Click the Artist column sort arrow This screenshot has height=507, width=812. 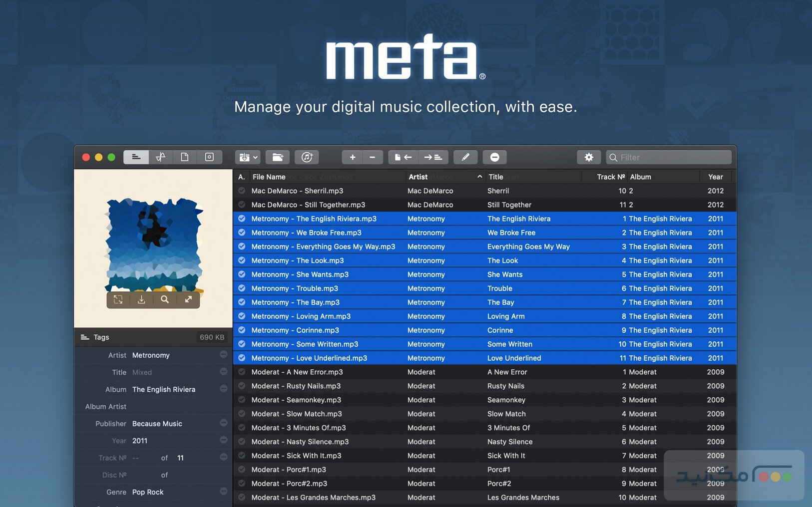479,176
